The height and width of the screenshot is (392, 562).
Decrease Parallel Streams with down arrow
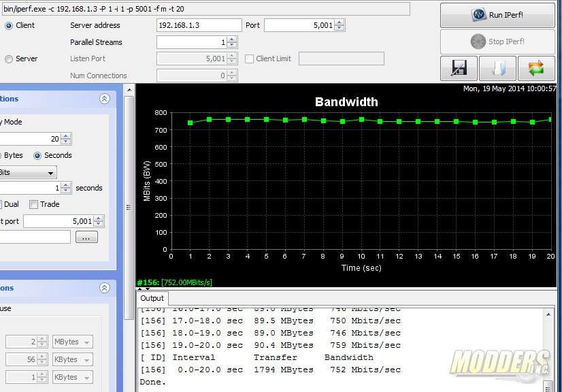coord(232,45)
